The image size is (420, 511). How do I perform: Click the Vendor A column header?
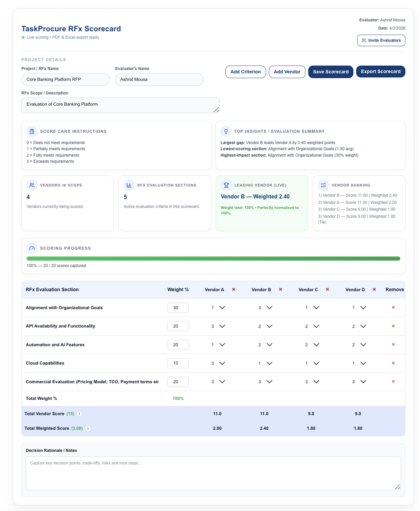[x=214, y=290]
